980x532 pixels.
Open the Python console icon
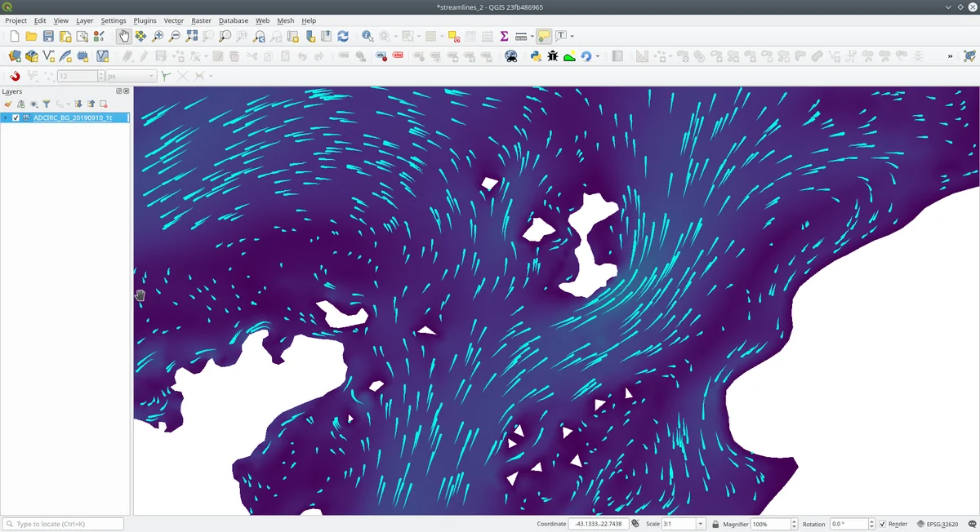tap(536, 56)
